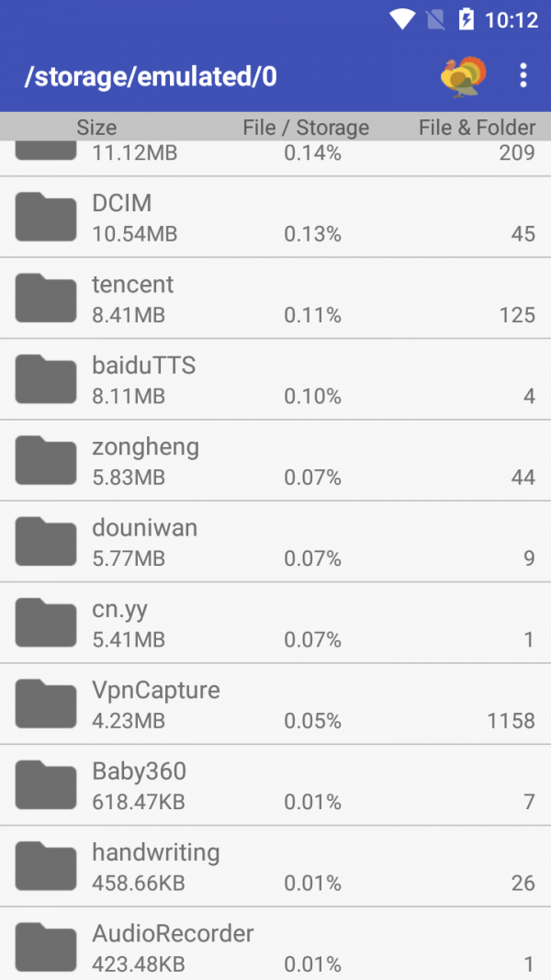
Task: Sort by File / Storage column header
Action: click(306, 128)
